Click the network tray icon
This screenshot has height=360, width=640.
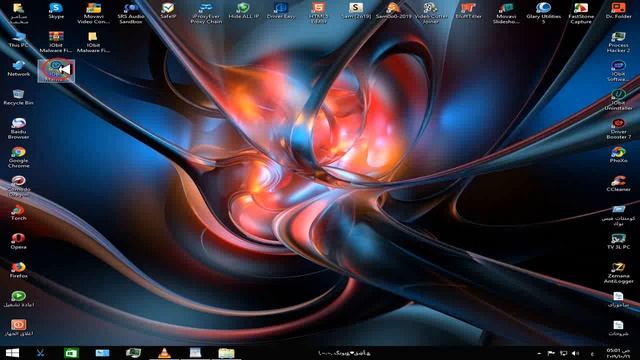click(x=563, y=353)
